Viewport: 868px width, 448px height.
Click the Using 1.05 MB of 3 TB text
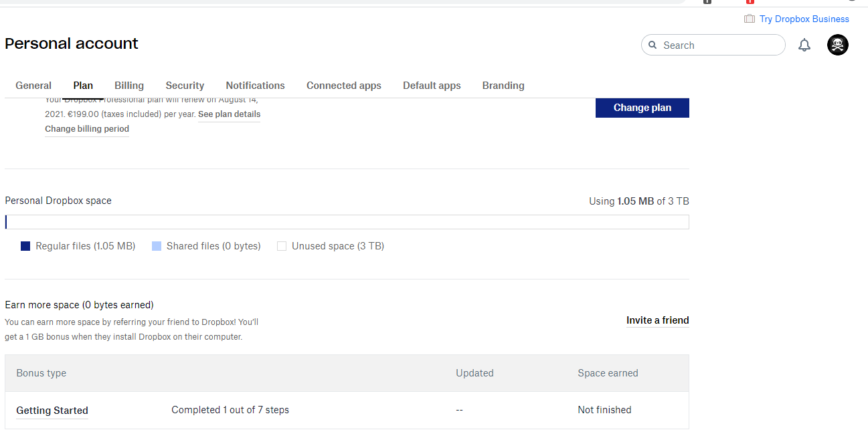(x=639, y=201)
